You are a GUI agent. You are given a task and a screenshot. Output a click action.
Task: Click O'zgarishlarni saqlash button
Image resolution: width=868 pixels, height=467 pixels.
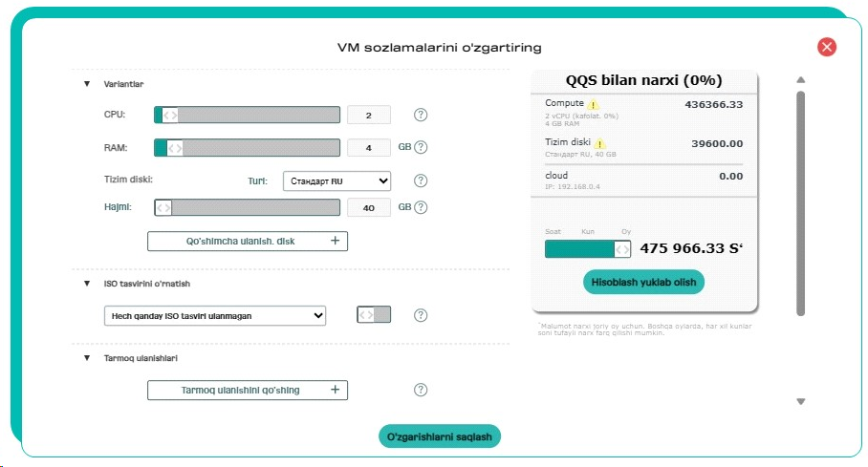click(440, 436)
